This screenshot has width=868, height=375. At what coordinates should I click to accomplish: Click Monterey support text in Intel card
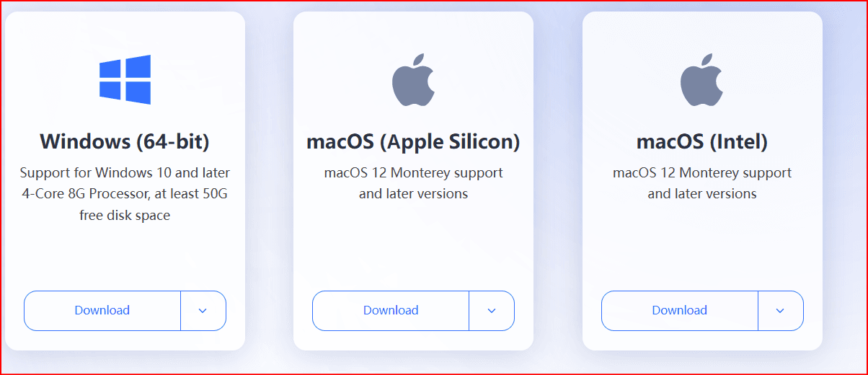pyautogui.click(x=702, y=173)
